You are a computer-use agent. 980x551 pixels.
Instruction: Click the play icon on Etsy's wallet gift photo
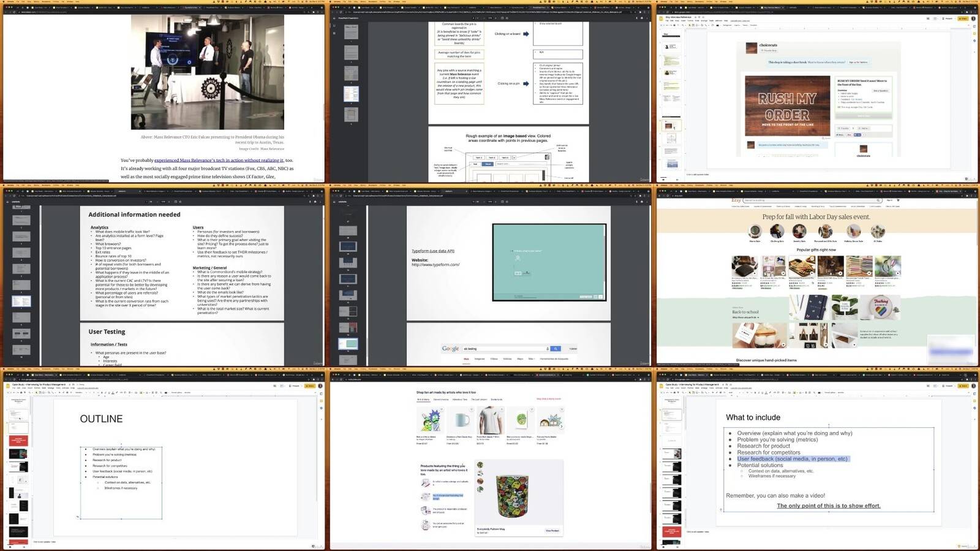click(755, 273)
